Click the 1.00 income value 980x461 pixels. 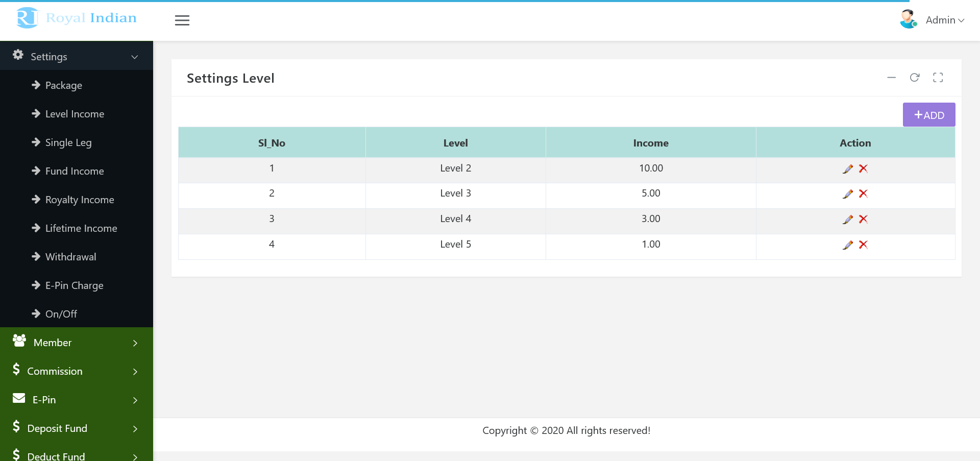[651, 244]
